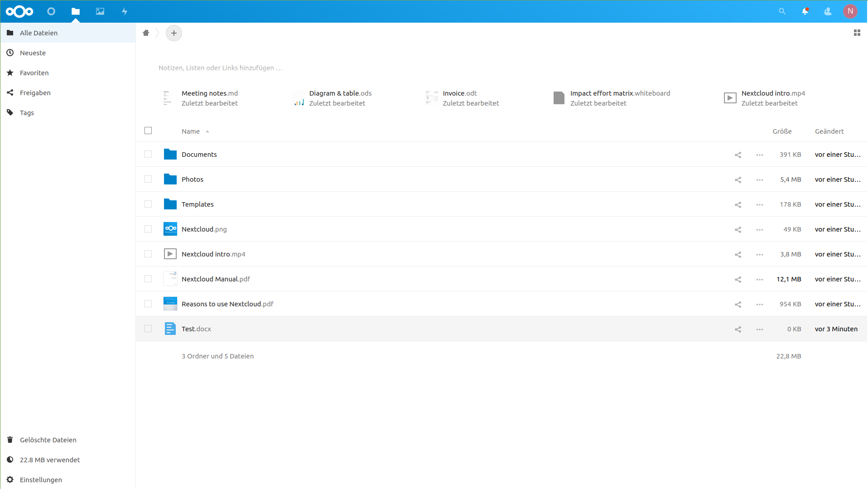Open Test.docx document icon
This screenshot has width=868, height=489.
click(x=170, y=329)
